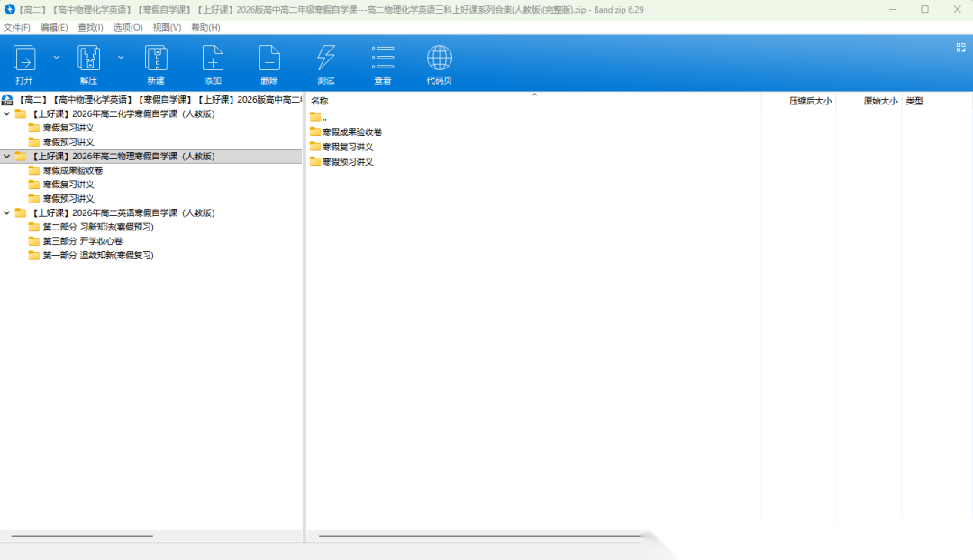
Task: Click the 解压 (Extract) toolbar icon
Action: point(88,59)
